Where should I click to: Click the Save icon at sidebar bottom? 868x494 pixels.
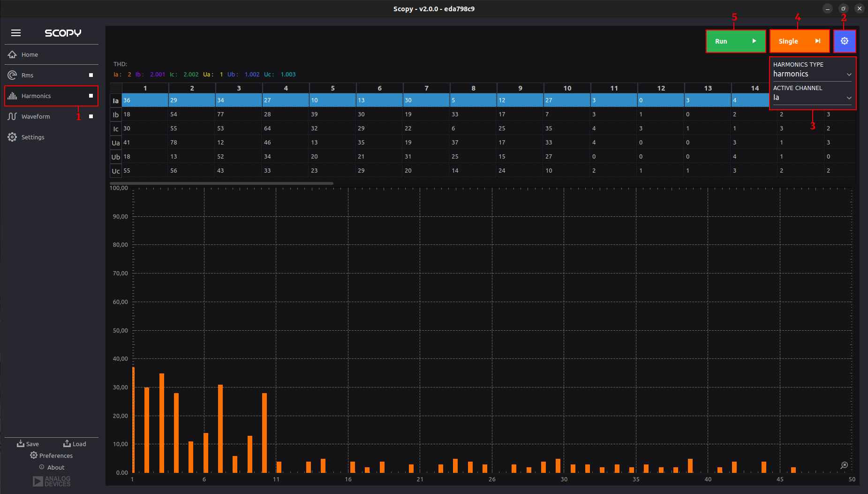click(21, 443)
